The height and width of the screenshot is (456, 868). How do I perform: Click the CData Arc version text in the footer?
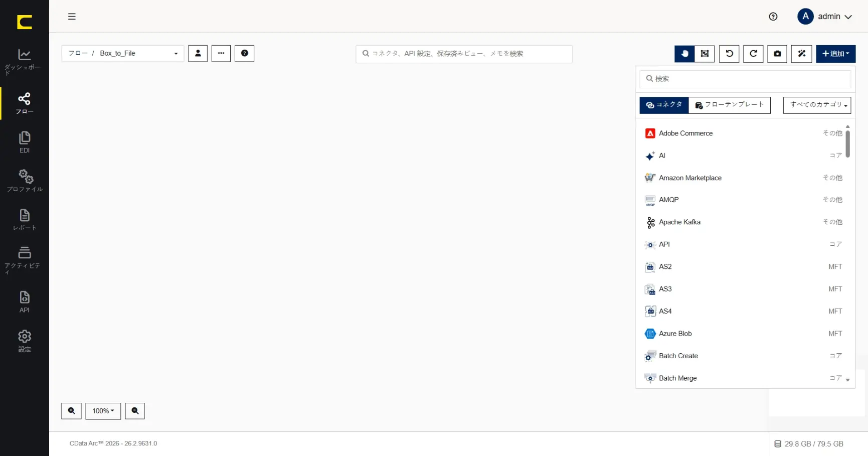click(x=113, y=443)
